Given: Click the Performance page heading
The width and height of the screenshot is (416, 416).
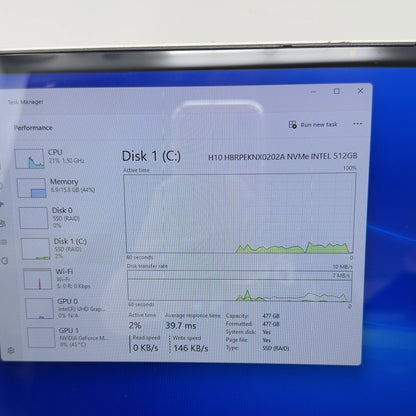Looking at the screenshot, I should tap(33, 128).
